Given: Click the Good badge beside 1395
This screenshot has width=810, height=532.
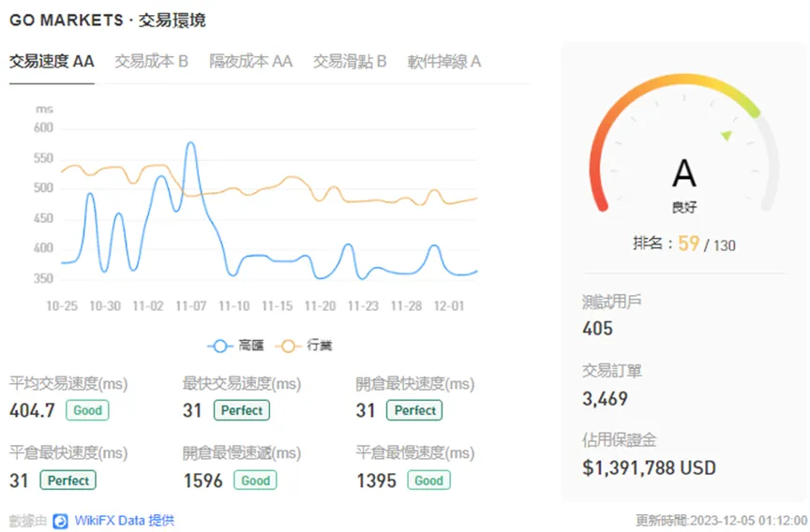Looking at the screenshot, I should point(428,480).
